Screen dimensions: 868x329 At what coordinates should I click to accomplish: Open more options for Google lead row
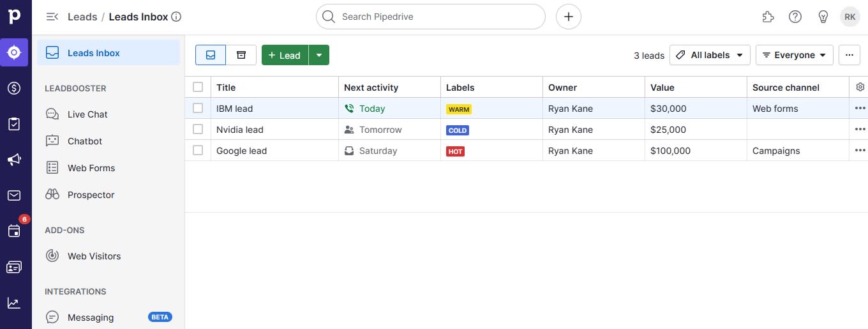[x=860, y=151]
